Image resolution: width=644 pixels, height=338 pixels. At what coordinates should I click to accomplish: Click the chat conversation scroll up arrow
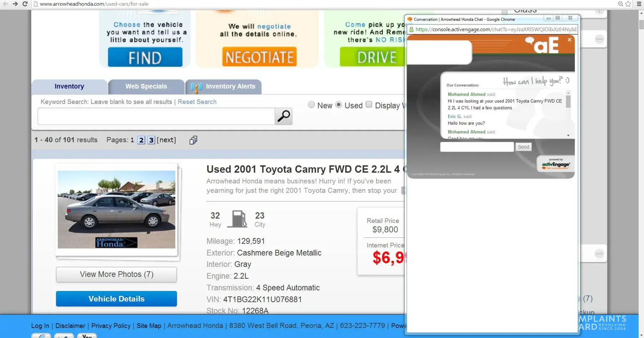(x=568, y=93)
